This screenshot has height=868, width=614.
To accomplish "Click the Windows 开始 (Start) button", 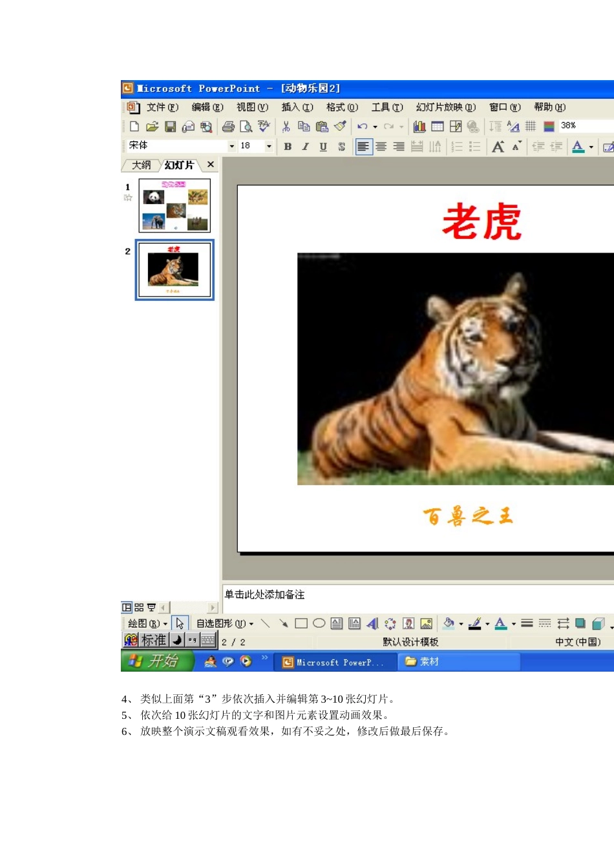I will pyautogui.click(x=157, y=661).
